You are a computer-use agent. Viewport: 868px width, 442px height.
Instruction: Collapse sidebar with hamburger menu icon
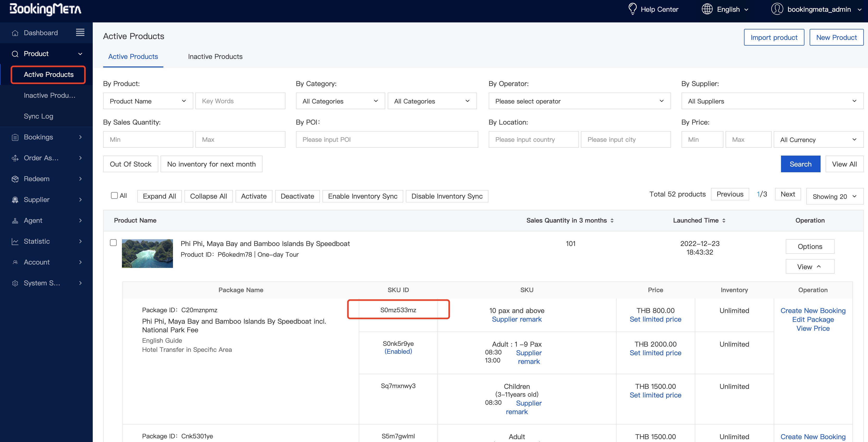coord(80,32)
